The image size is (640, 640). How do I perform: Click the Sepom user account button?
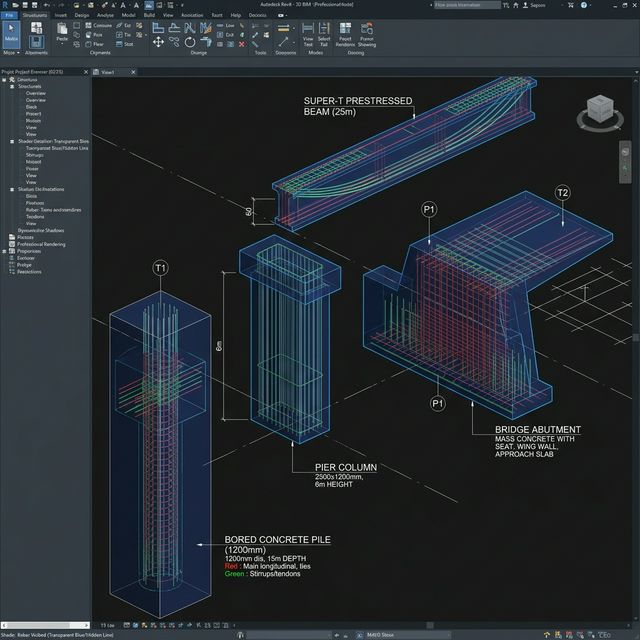(x=534, y=5)
